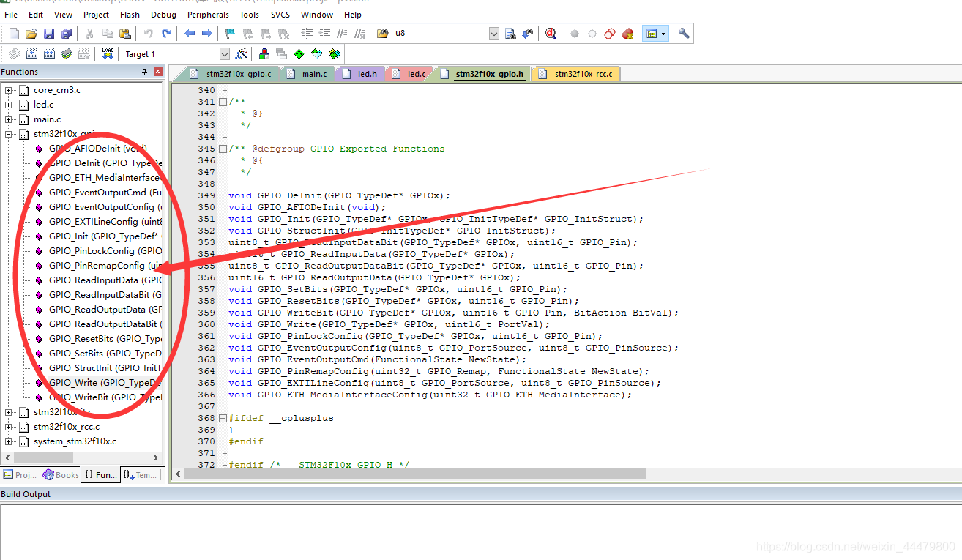Click the Cut scissors icon
This screenshot has height=560, width=962.
click(x=89, y=34)
